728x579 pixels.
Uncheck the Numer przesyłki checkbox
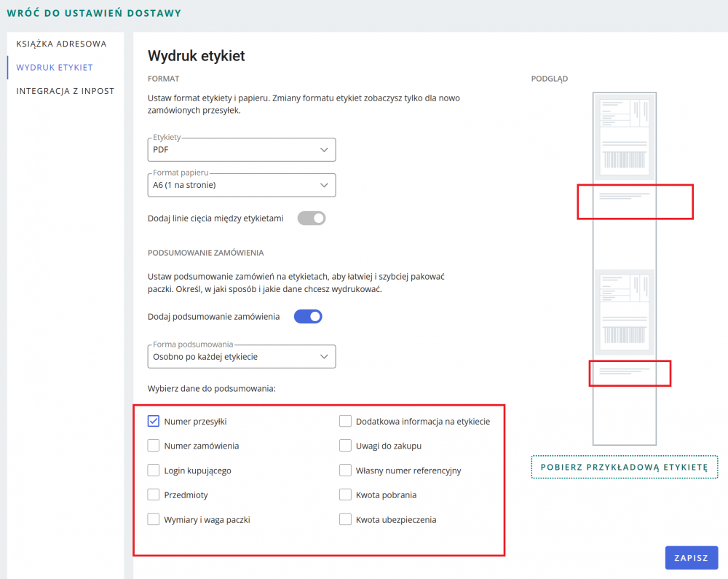point(154,421)
